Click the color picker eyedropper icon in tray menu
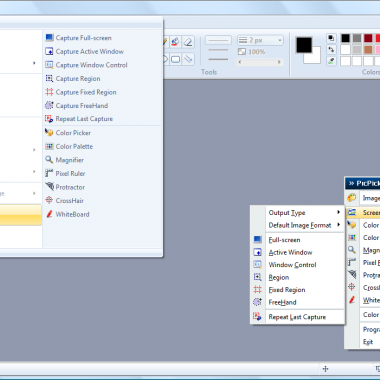Screen dimensions: 380x380 tap(352, 225)
